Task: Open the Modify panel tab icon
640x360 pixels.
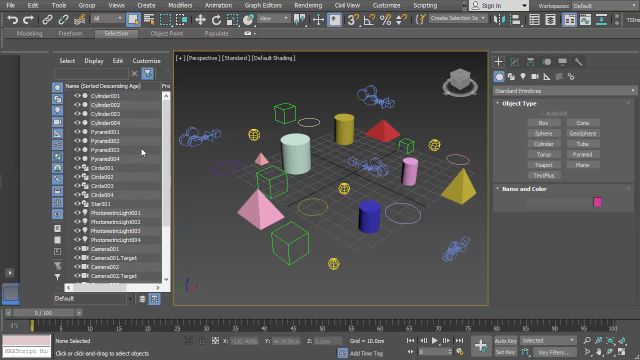Action: [514, 62]
